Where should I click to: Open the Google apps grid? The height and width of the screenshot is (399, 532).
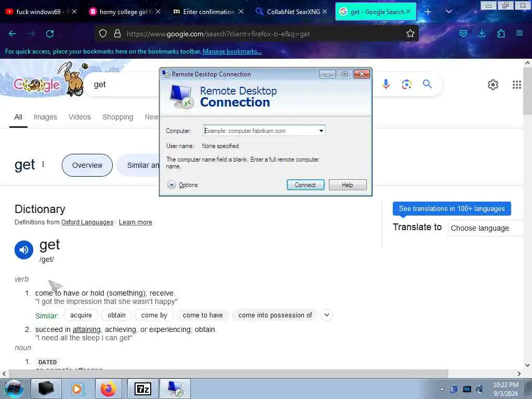pos(516,85)
